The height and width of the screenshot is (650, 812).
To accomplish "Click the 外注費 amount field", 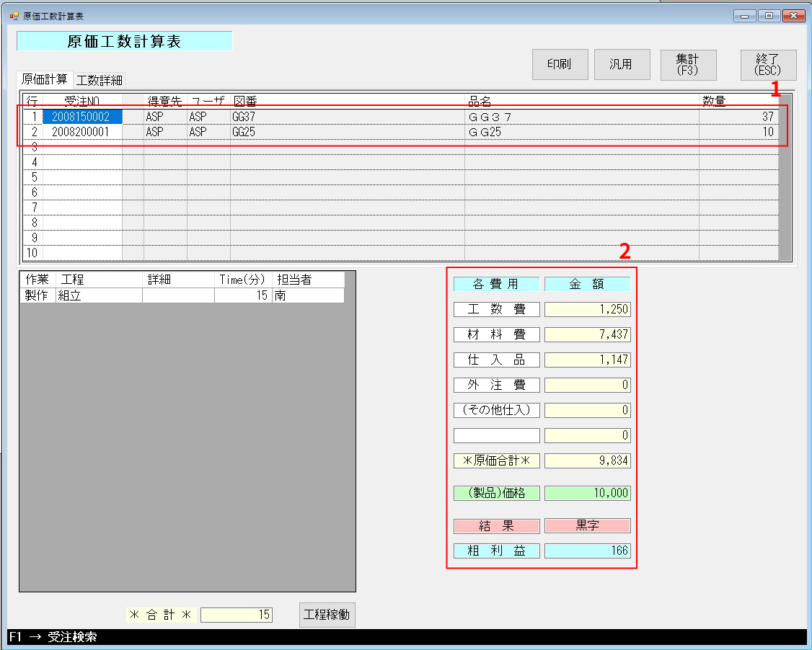I will click(587, 385).
